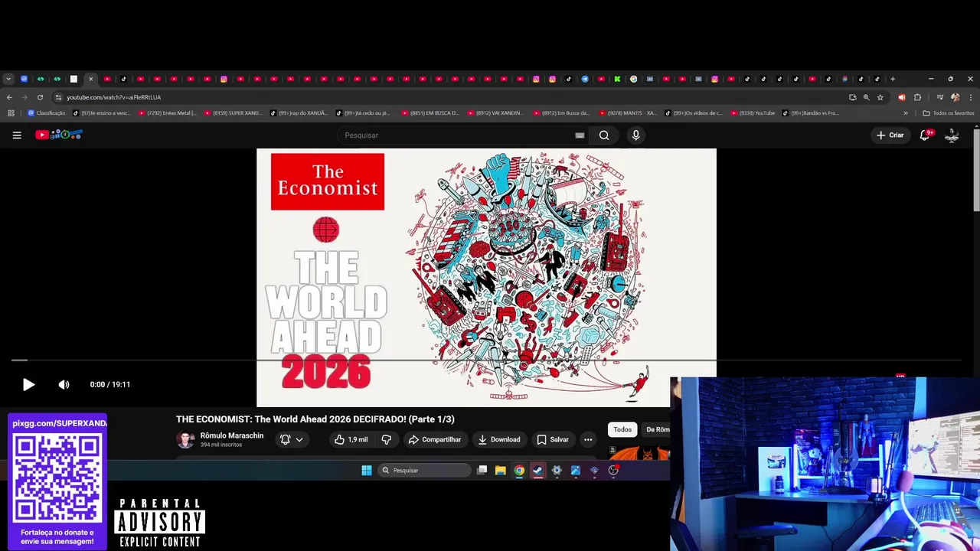View site information icon in address bar
The height and width of the screenshot is (551, 980).
click(58, 97)
